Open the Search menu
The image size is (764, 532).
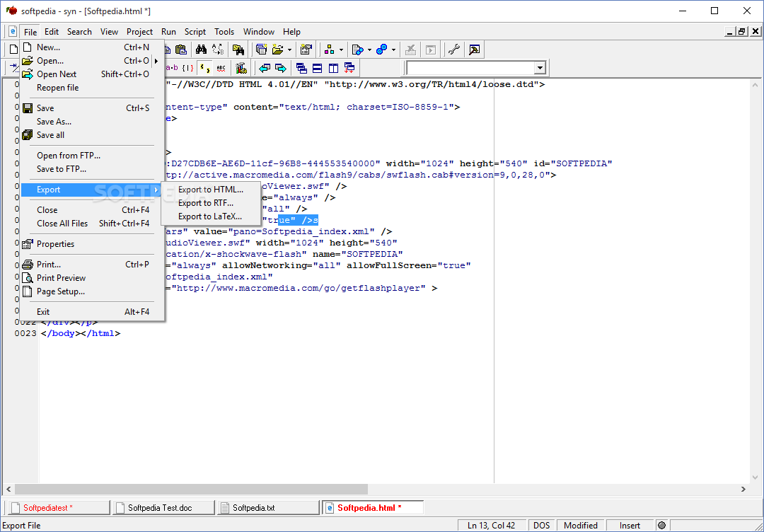pos(79,32)
